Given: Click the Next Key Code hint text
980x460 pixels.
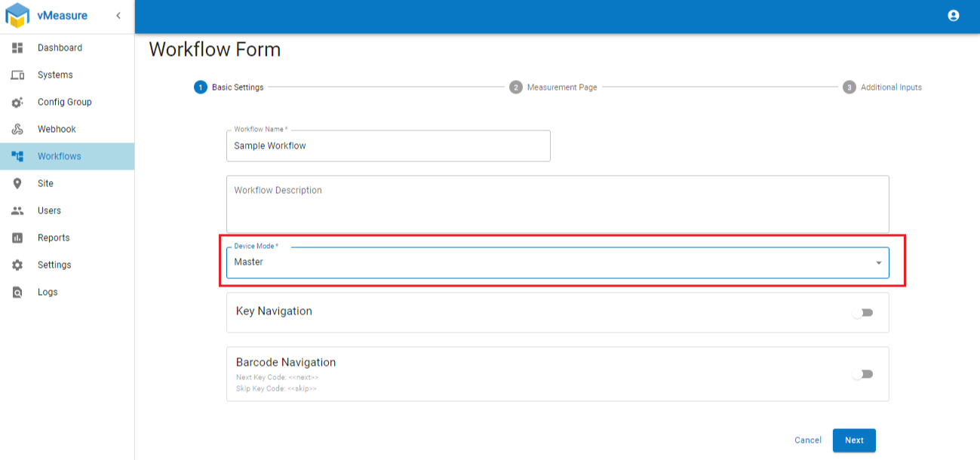Looking at the screenshot, I should click(278, 377).
